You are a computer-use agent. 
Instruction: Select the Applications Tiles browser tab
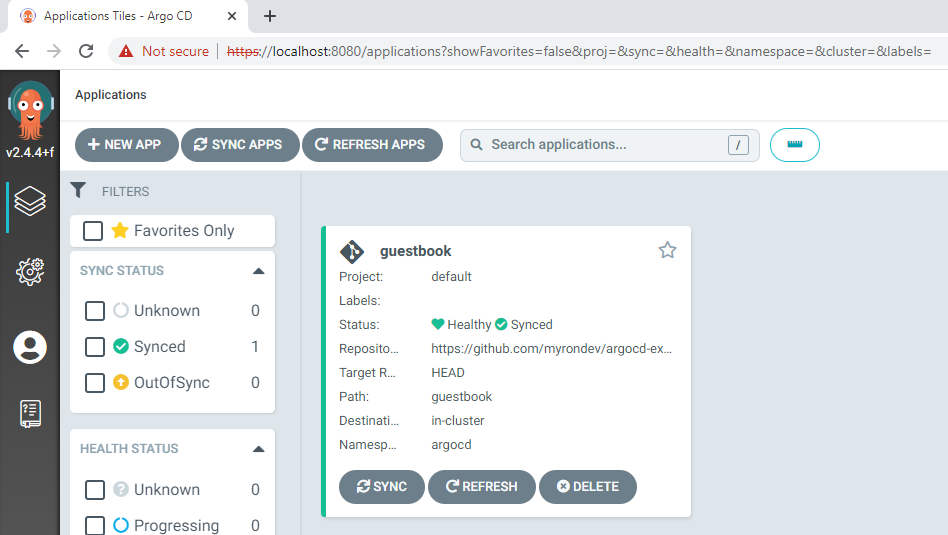127,16
